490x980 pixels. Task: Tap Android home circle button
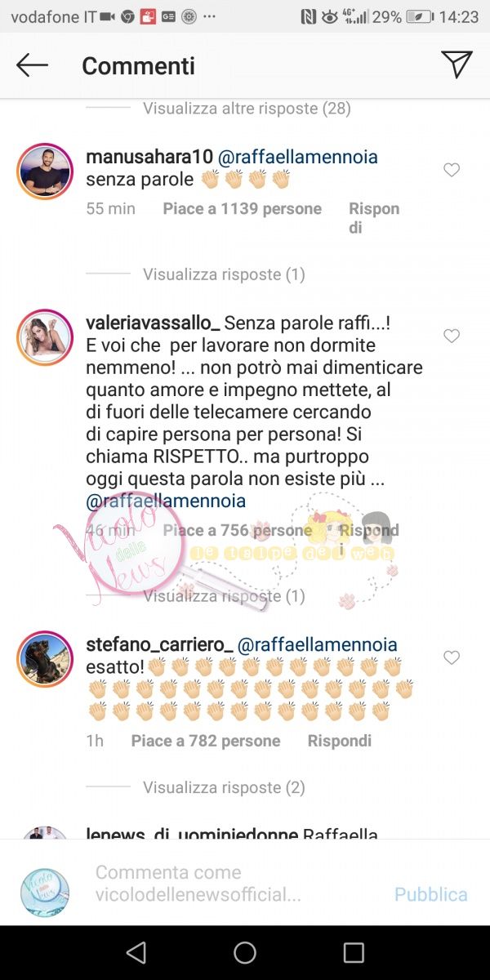245,952
